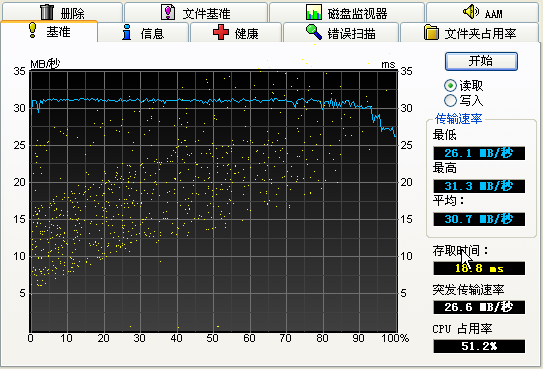Screen dimensions: 543x369
Task: Click the 存取时间 access time value
Action: (479, 268)
